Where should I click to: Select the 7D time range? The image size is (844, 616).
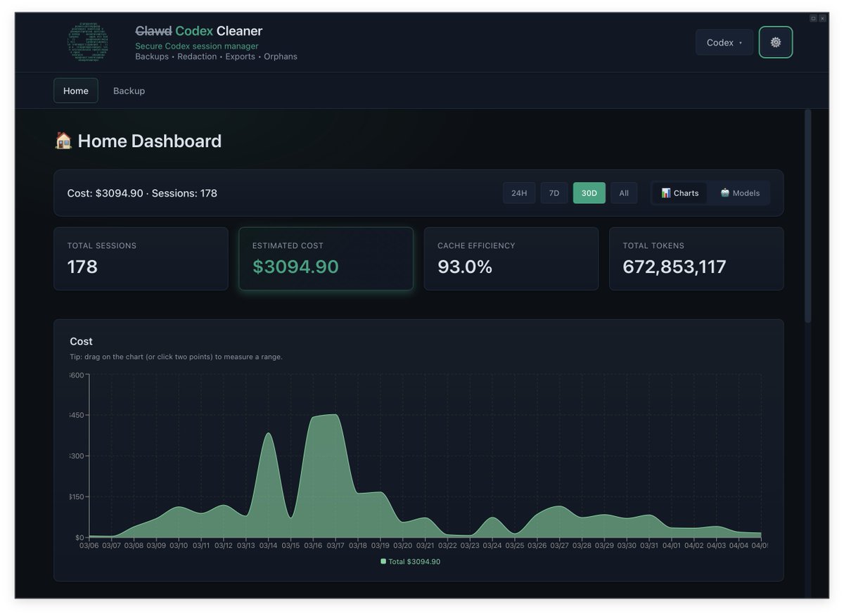coord(554,193)
